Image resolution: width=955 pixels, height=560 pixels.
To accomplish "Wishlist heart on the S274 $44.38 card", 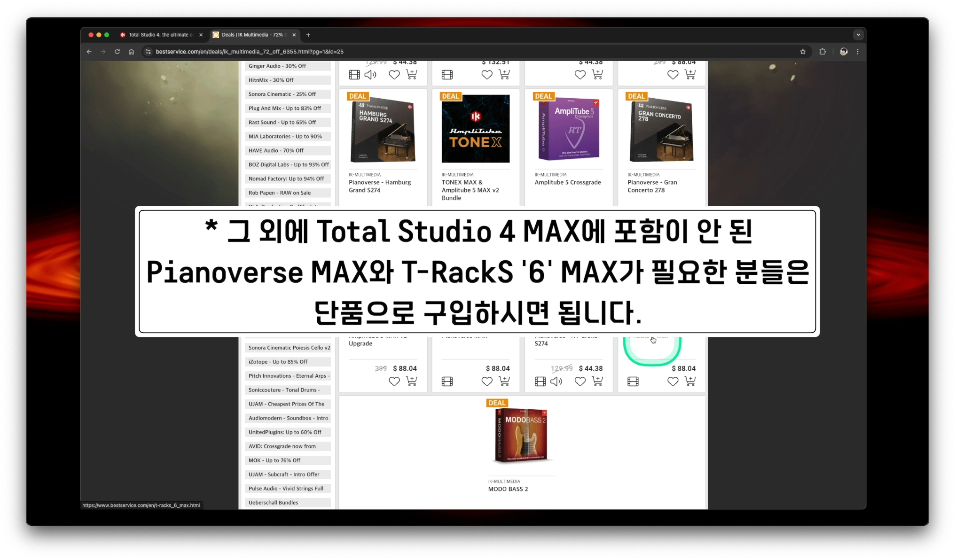I will 580,381.
